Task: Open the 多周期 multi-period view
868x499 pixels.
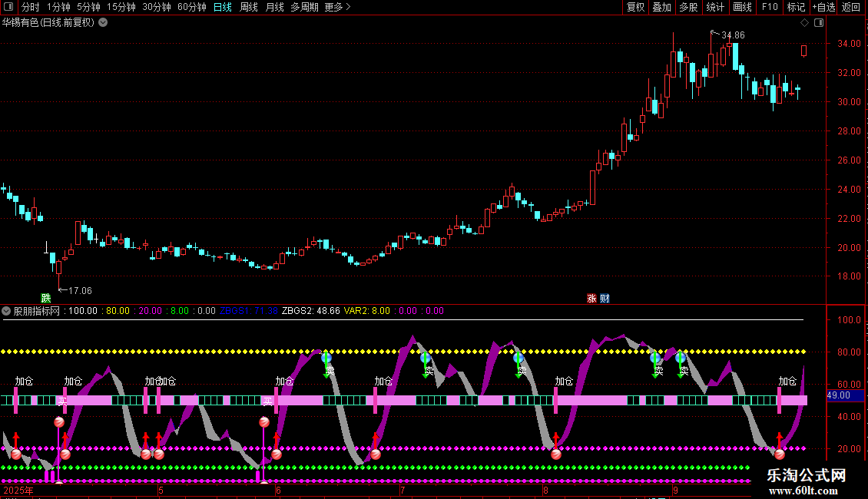Action: (x=304, y=7)
